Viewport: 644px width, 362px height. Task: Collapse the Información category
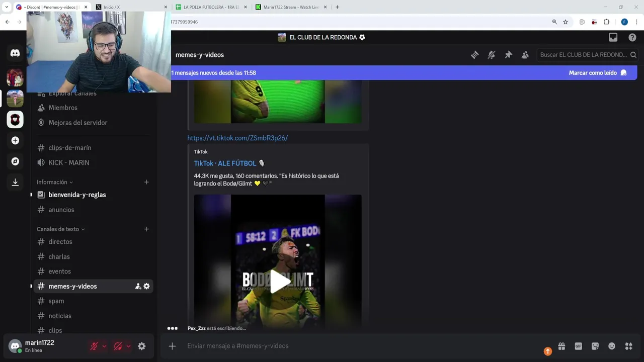(55, 182)
